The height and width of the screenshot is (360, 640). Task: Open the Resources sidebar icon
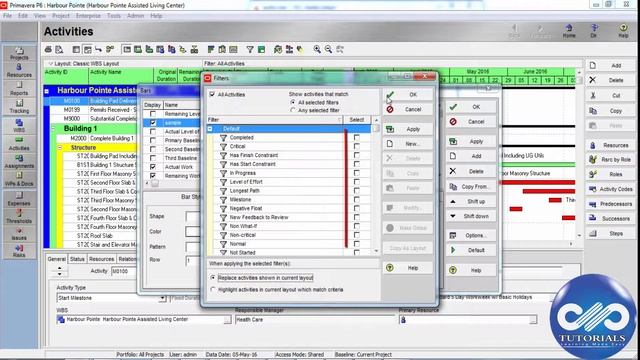(19, 70)
